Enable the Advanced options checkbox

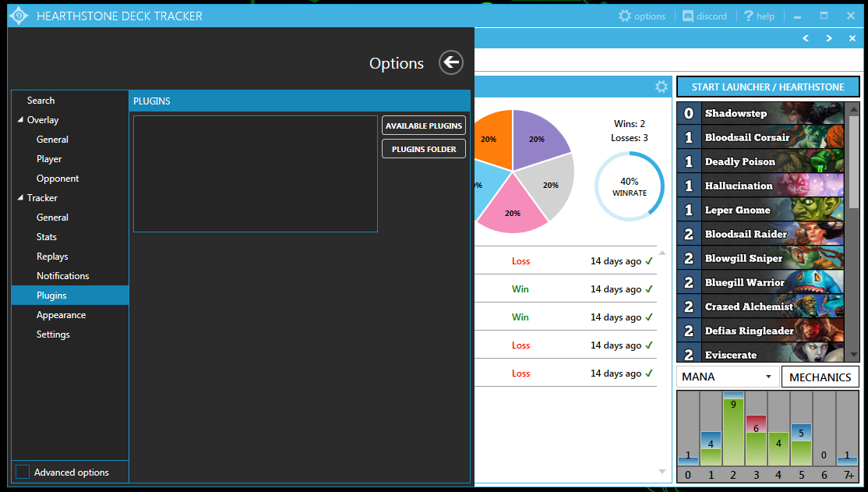coord(23,472)
